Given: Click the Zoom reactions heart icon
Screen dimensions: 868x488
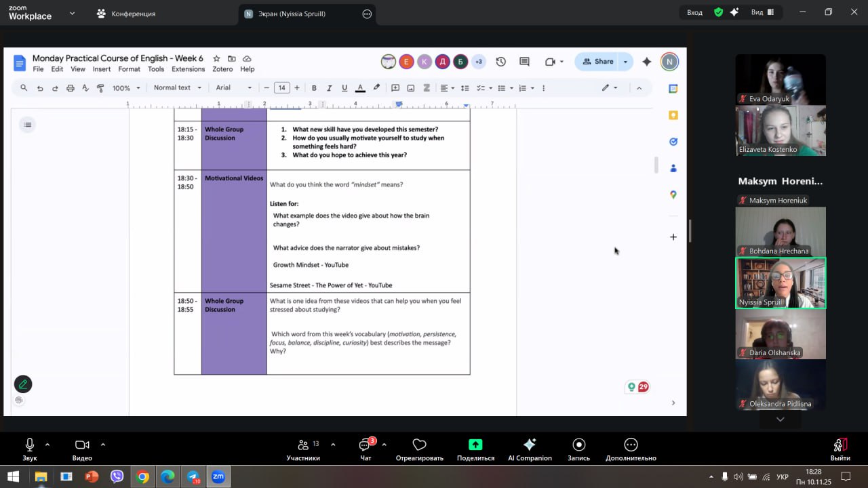Looking at the screenshot, I should 419,445.
